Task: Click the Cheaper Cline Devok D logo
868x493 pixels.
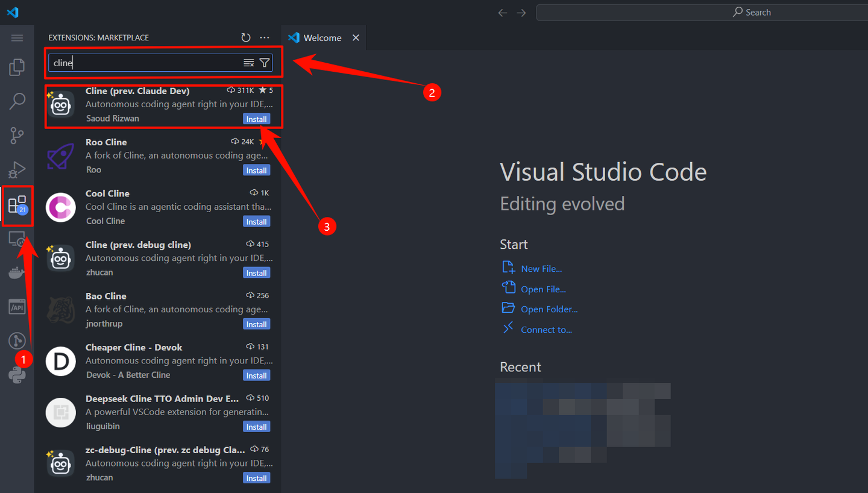Action: tap(61, 361)
